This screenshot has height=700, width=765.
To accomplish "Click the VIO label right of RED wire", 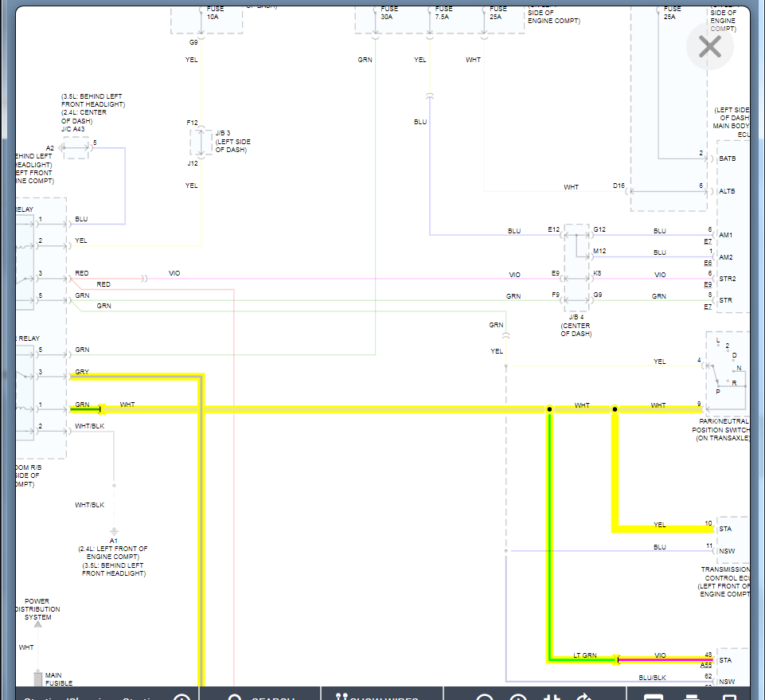I will point(174,273).
